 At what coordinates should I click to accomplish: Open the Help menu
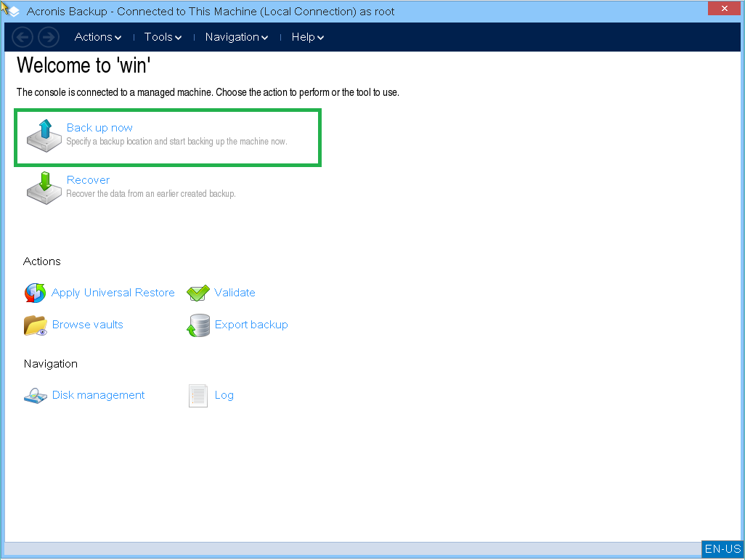click(307, 37)
